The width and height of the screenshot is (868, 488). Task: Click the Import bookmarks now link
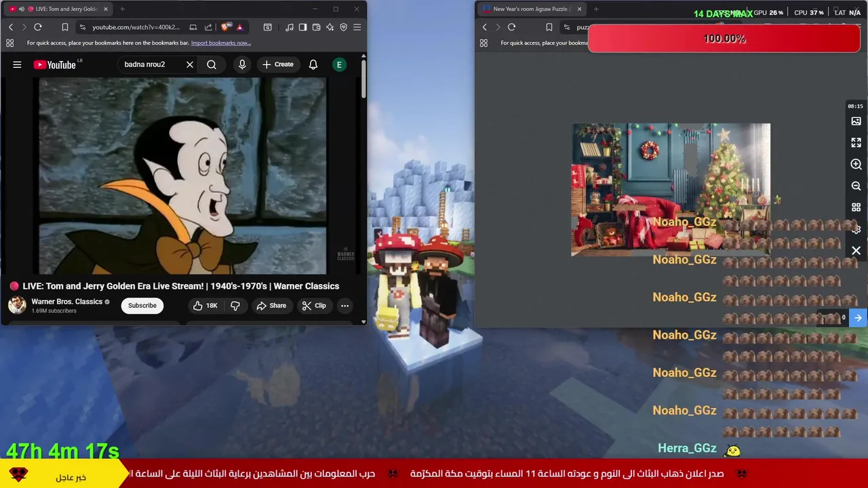point(221,43)
